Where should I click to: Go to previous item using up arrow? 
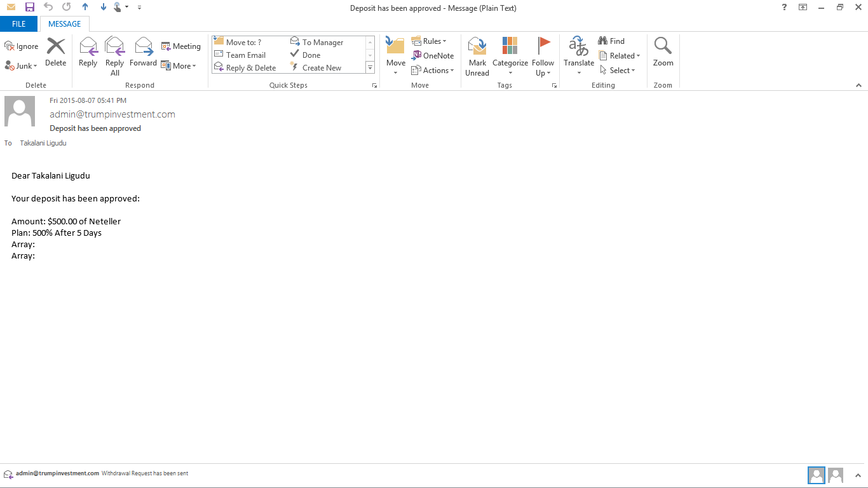(x=85, y=7)
